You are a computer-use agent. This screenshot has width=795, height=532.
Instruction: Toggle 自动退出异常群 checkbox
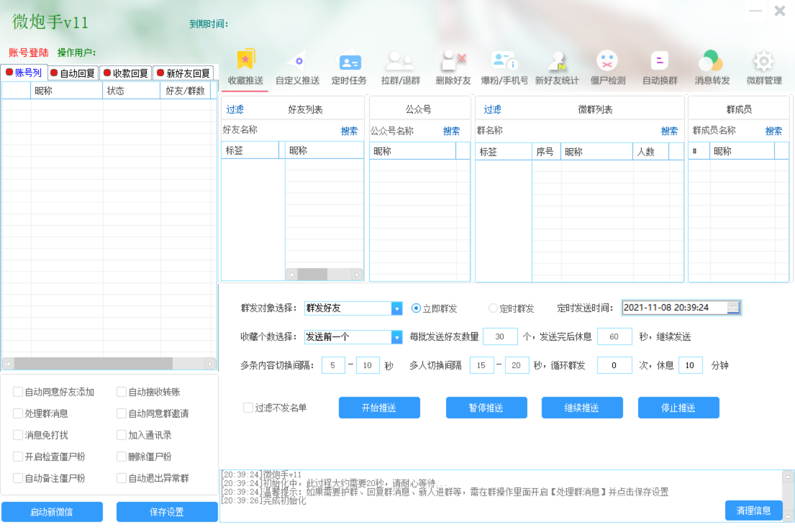[121, 478]
